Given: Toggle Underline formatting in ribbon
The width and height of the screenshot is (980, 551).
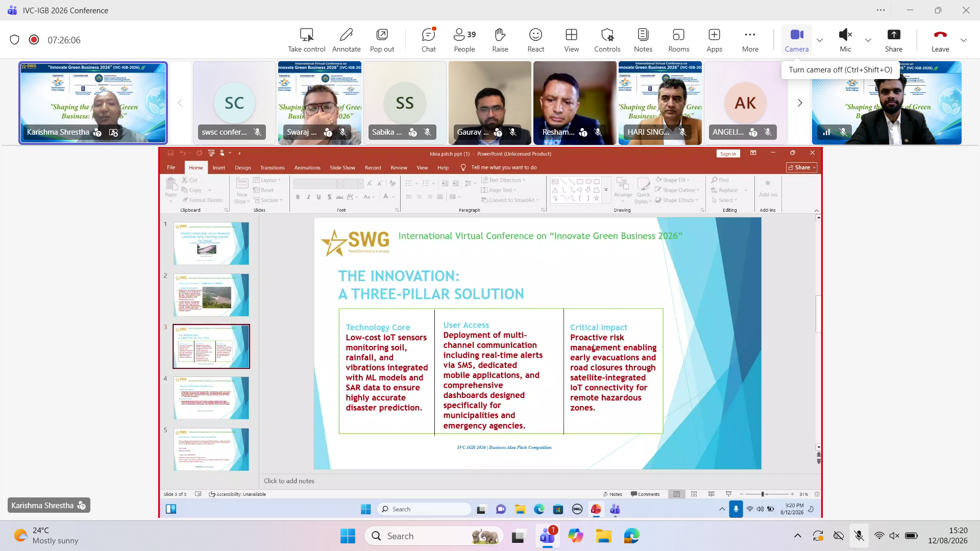Looking at the screenshot, I should coord(318,197).
